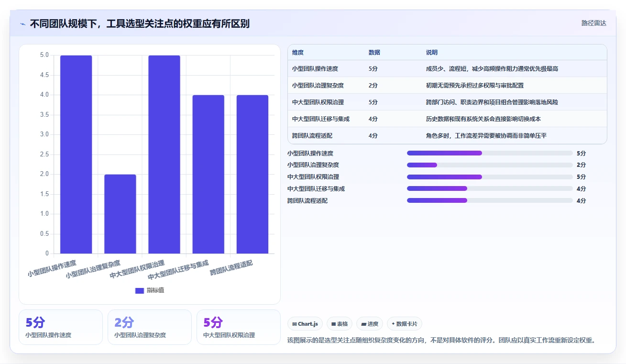Screen dimensions: 626x364
Task: Click the 说明 column header
Action: (x=432, y=53)
